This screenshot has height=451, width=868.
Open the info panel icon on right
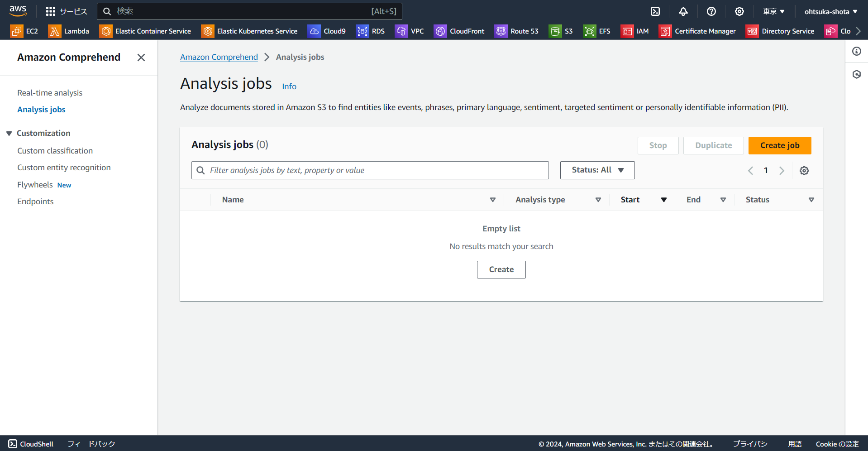pos(857,51)
